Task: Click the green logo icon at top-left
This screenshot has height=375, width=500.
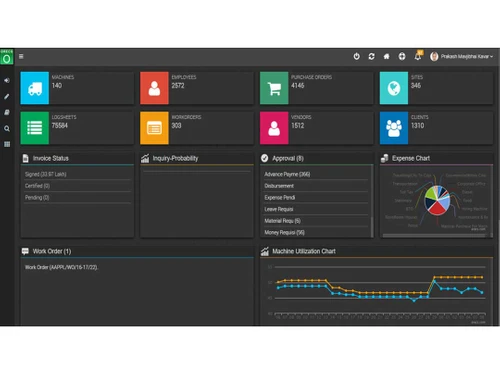Action: click(x=7, y=57)
